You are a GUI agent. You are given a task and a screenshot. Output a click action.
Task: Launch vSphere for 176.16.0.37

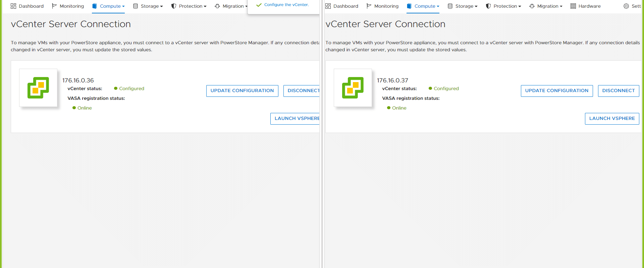(612, 119)
